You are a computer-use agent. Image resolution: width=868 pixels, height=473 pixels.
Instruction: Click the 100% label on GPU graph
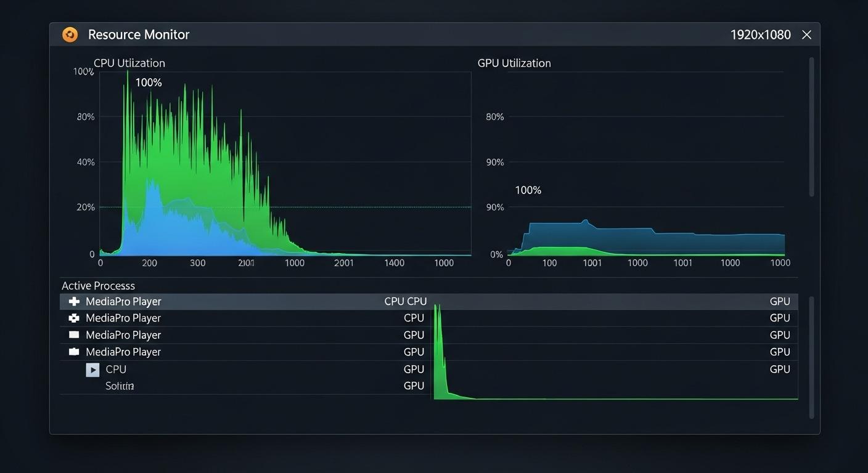tap(528, 190)
